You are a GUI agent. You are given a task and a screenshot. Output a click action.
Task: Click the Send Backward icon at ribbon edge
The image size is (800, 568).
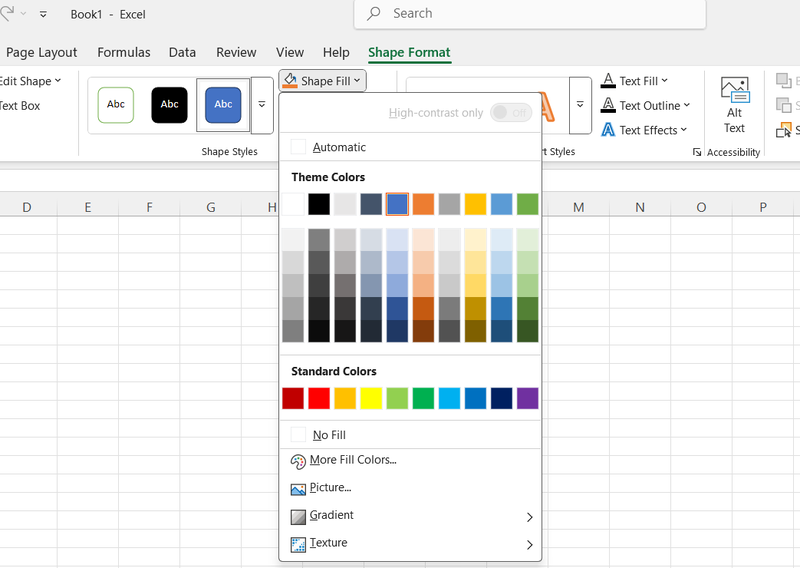[x=784, y=105]
